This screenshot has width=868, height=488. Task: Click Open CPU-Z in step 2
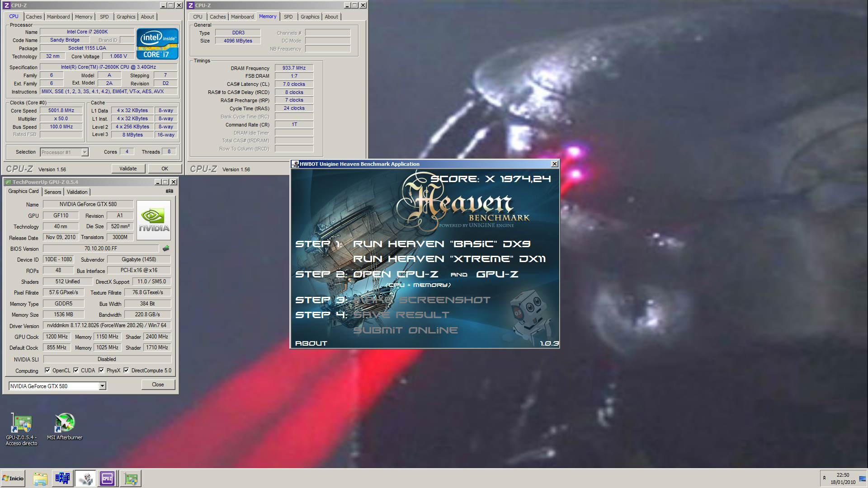tap(396, 274)
